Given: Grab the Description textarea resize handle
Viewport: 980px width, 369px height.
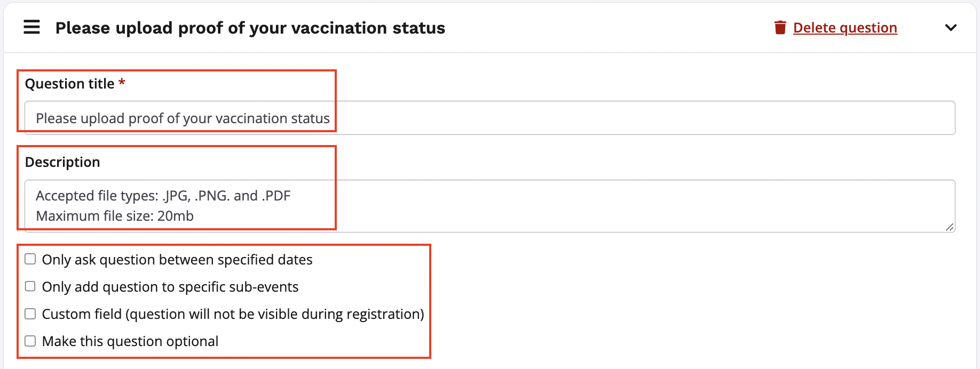Looking at the screenshot, I should (949, 227).
